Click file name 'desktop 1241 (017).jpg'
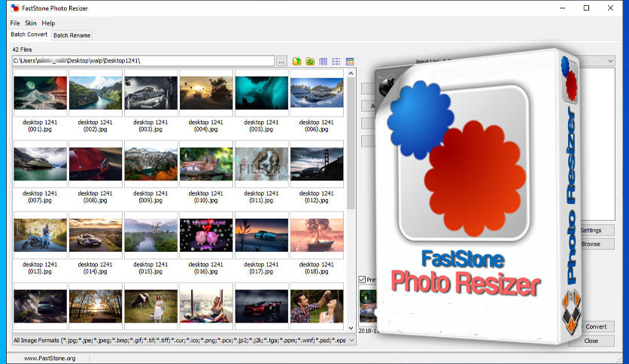Screen dimensions: 629x364 tap(261, 268)
